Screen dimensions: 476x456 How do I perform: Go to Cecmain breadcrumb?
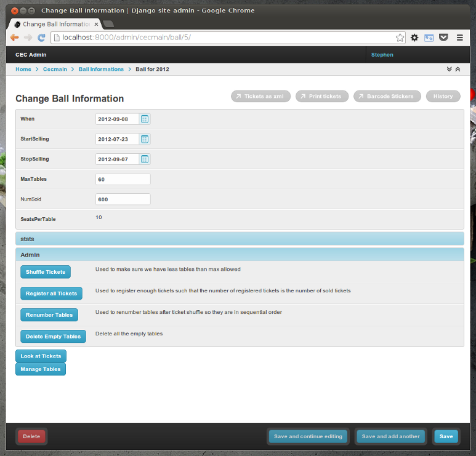(x=55, y=69)
